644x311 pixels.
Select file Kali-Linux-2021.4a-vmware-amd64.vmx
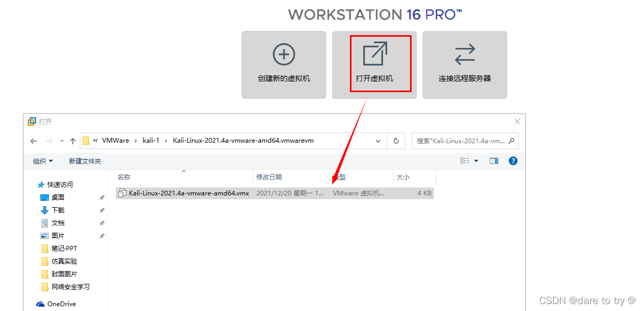275,193
